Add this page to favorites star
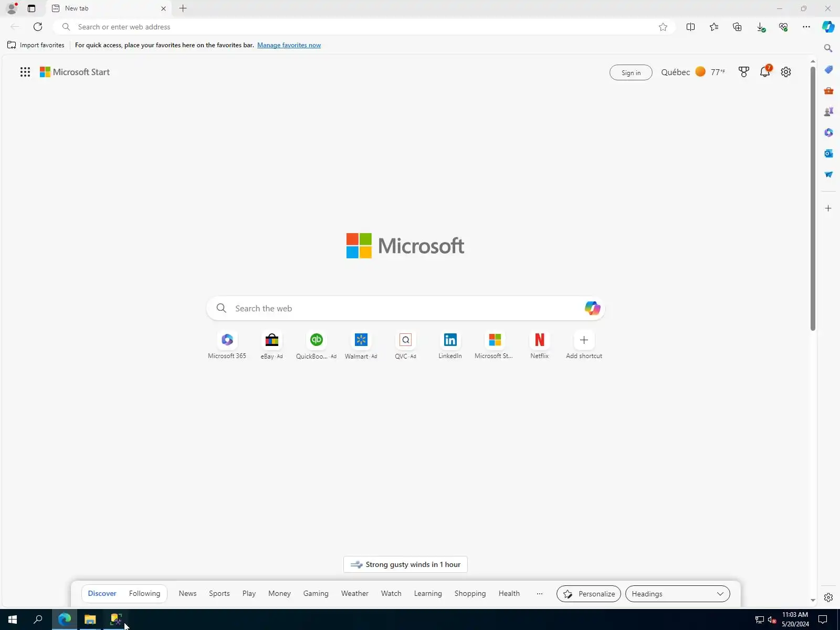This screenshot has height=630, width=840. (663, 27)
